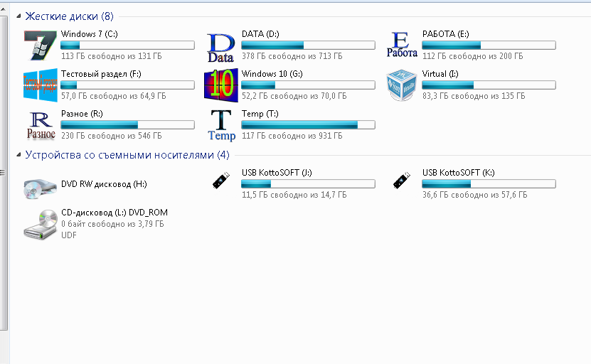Collapse Устройства со съемными носителями group arrow
The height and width of the screenshot is (364, 591).
[x=18, y=155]
